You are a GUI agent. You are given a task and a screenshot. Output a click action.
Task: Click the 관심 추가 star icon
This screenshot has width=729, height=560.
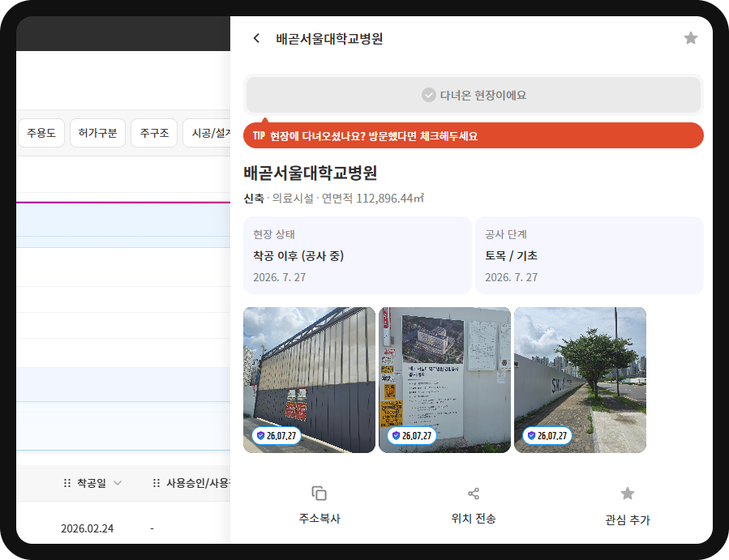[628, 493]
